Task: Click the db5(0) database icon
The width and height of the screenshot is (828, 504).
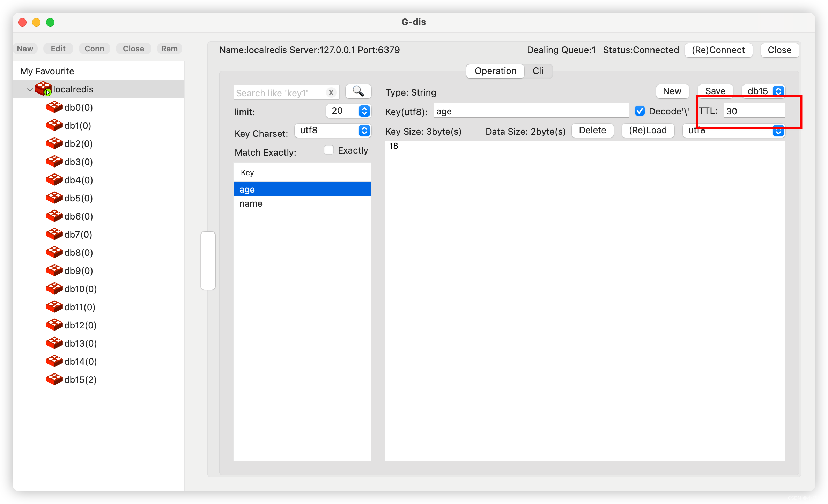Action: (54, 198)
